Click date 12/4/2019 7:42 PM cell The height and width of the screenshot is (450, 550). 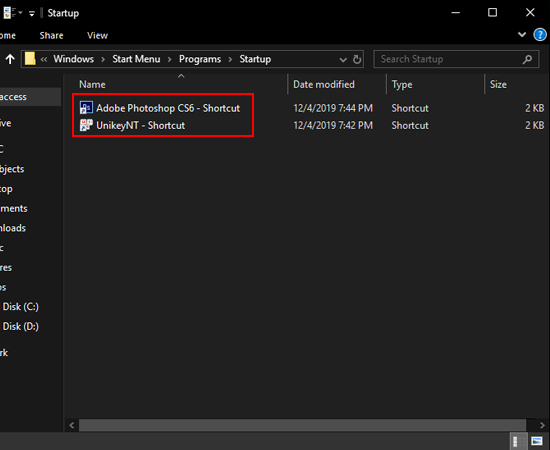(333, 125)
